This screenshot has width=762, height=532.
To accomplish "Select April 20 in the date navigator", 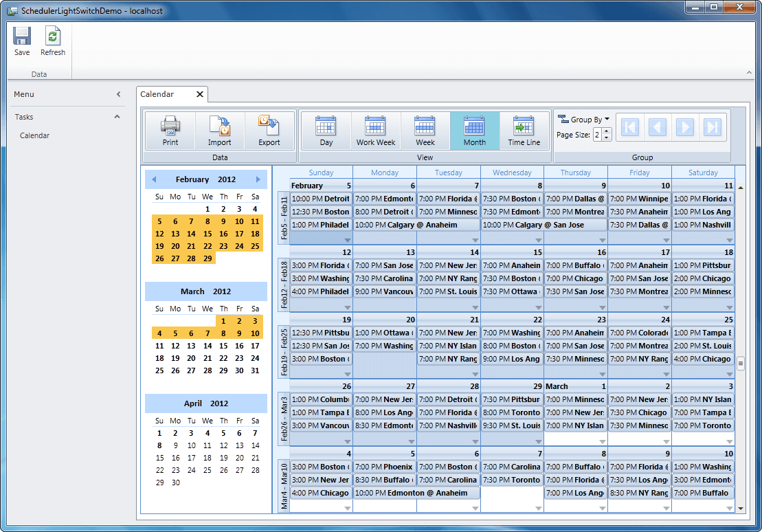I will [240, 458].
